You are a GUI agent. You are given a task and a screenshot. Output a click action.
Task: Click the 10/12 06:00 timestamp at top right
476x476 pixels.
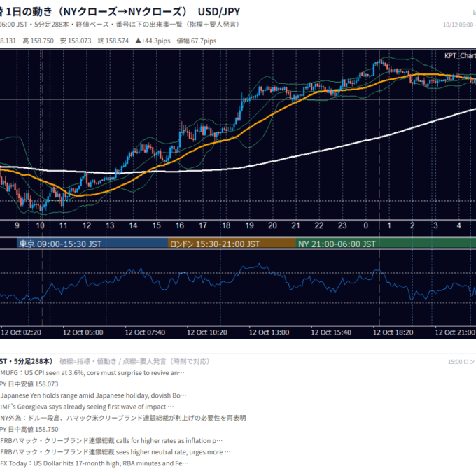[x=459, y=25]
